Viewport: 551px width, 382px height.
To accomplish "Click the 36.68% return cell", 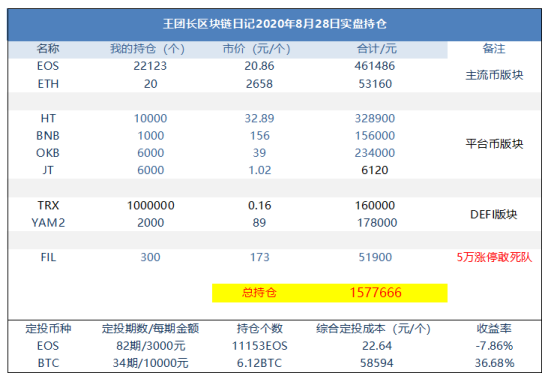I will (x=494, y=363).
